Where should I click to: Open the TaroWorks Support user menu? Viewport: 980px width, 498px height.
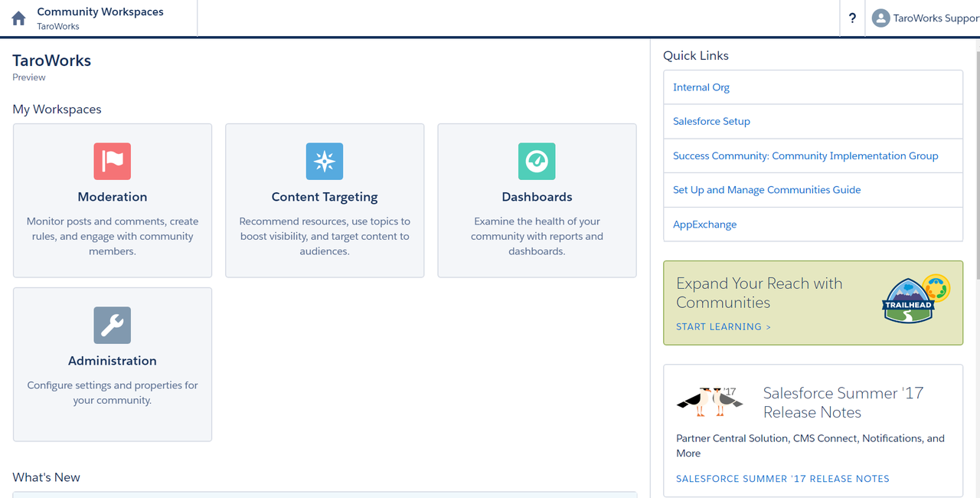click(x=926, y=18)
